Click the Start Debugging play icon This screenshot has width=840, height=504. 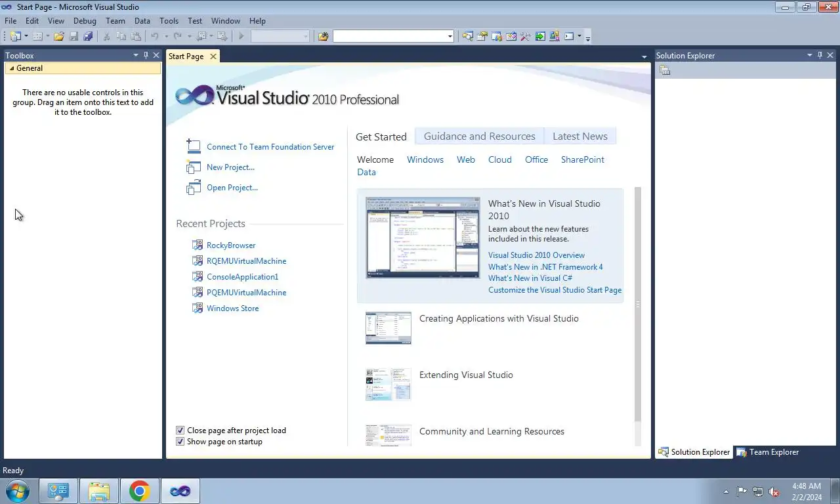coord(241,36)
